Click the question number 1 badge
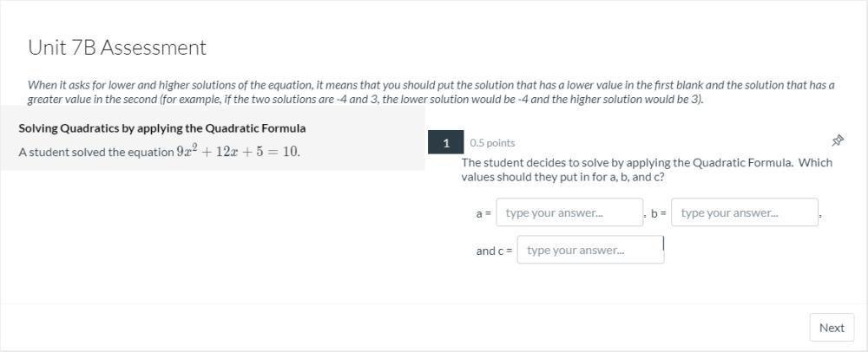The height and width of the screenshot is (352, 868). coord(446,142)
